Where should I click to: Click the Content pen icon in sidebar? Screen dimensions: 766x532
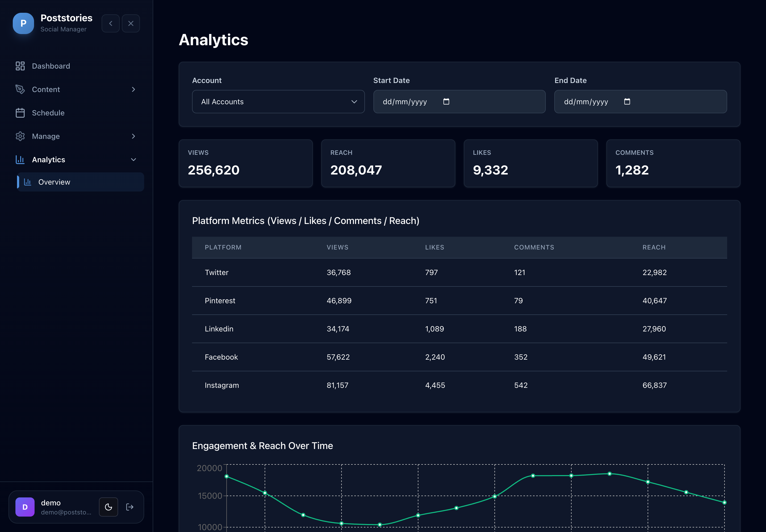coord(20,89)
